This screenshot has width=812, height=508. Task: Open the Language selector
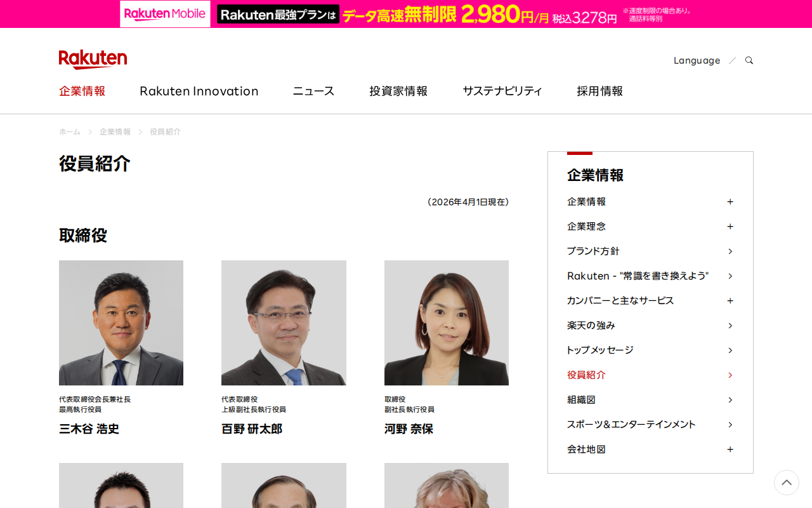[697, 60]
